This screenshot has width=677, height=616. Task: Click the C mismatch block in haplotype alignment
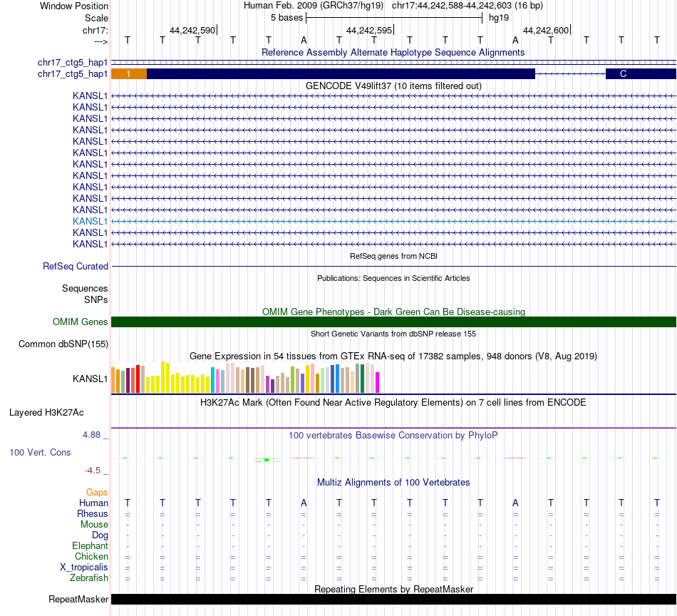(x=641, y=74)
